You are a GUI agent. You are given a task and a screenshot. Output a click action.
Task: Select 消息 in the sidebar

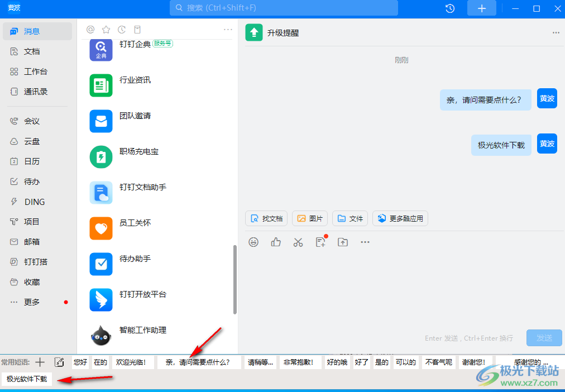pyautogui.click(x=37, y=31)
